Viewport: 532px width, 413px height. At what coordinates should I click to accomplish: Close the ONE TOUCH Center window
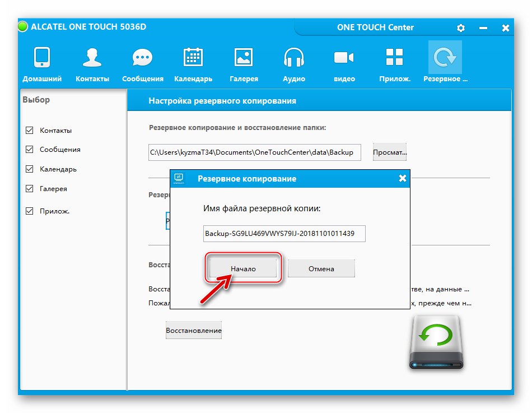[x=506, y=28]
